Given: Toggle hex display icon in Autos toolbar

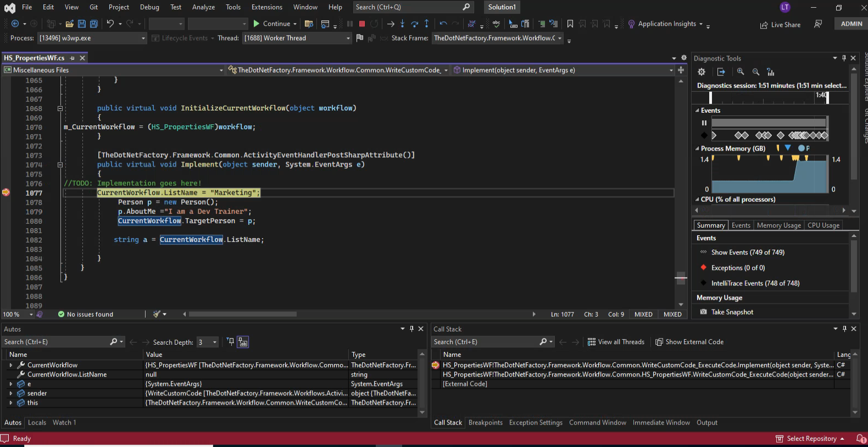Looking at the screenshot, I should pyautogui.click(x=243, y=342).
